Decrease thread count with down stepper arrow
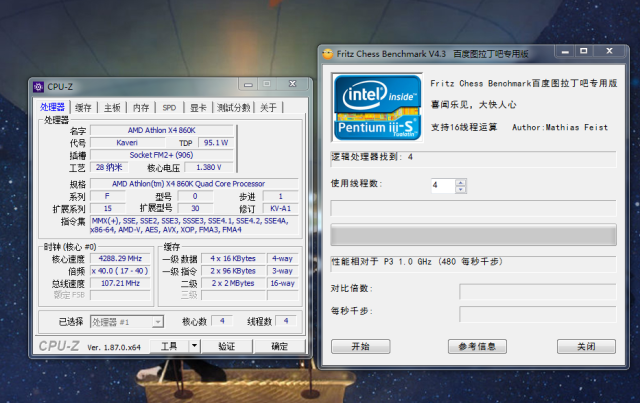Image resolution: width=640 pixels, height=403 pixels. (x=461, y=189)
